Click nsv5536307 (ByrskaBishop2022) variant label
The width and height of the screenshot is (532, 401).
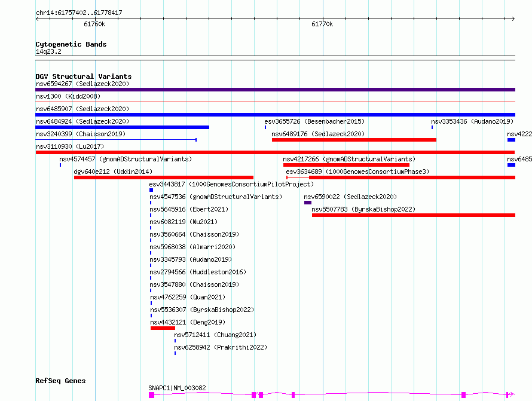click(x=202, y=310)
